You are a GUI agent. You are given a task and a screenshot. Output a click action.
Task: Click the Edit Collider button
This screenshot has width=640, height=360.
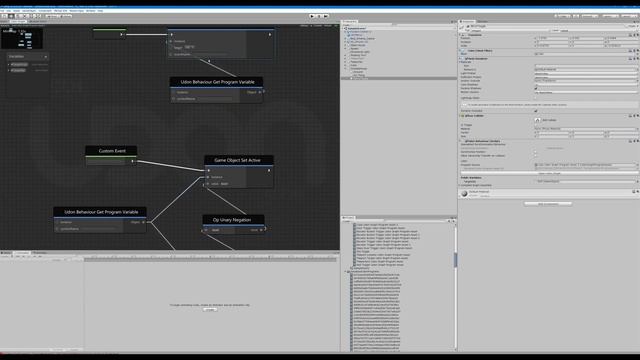coord(538,120)
